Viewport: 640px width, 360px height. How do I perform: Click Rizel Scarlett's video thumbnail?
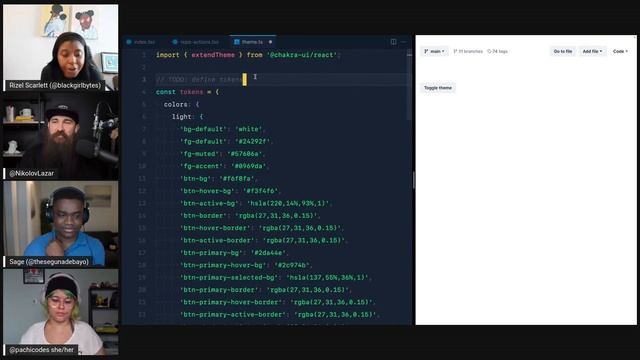point(61,47)
